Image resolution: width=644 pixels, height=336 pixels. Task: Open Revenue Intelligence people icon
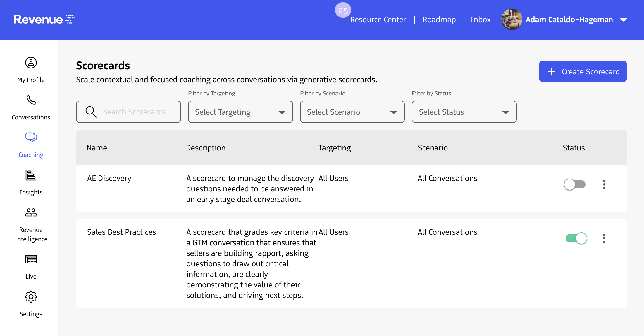pyautogui.click(x=31, y=212)
